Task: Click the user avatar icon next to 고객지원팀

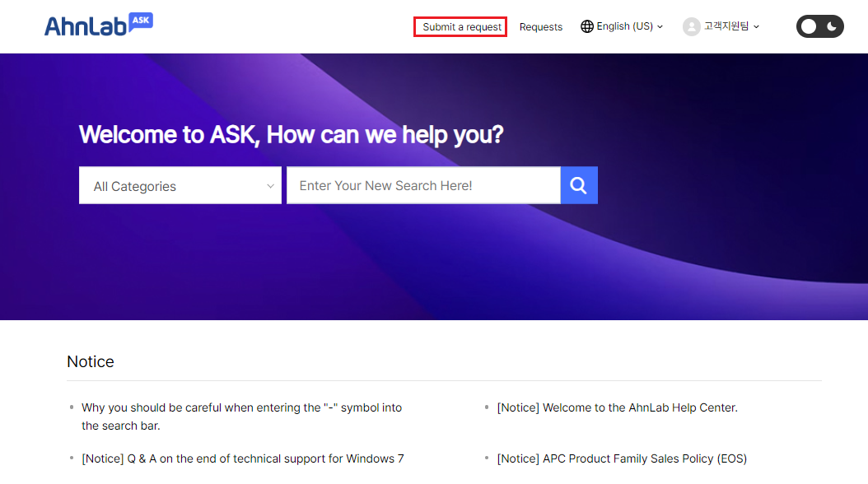Action: pos(691,26)
